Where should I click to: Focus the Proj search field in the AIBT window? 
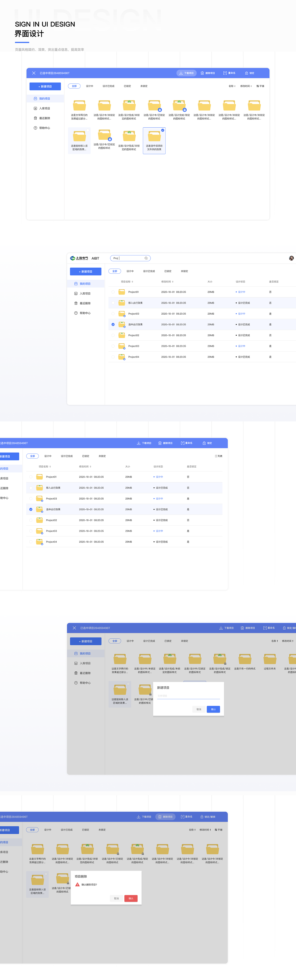[130, 258]
